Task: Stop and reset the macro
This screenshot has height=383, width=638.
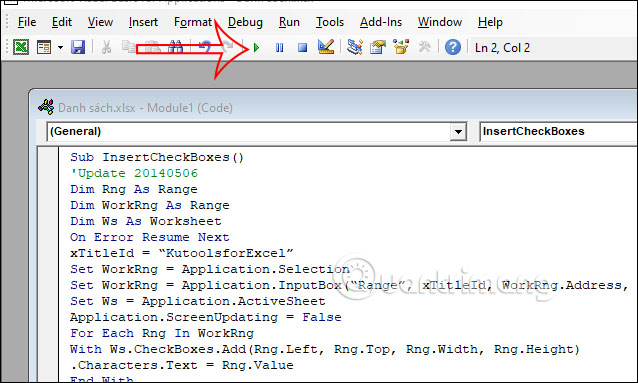Action: click(x=302, y=48)
